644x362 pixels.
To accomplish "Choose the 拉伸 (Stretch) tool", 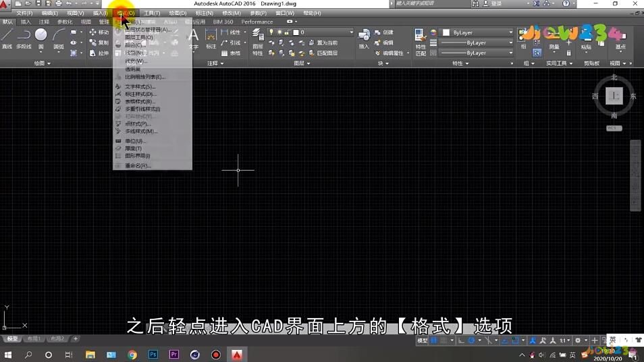I will point(99,53).
